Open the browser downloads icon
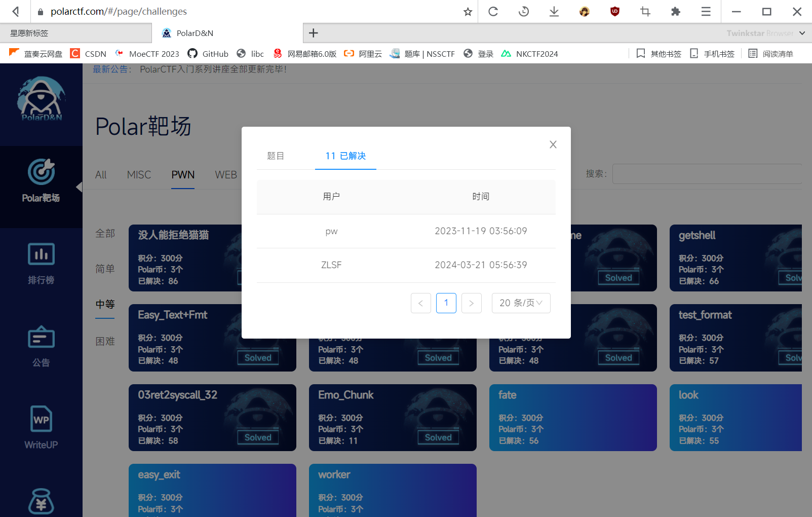This screenshot has width=812, height=517. click(554, 12)
